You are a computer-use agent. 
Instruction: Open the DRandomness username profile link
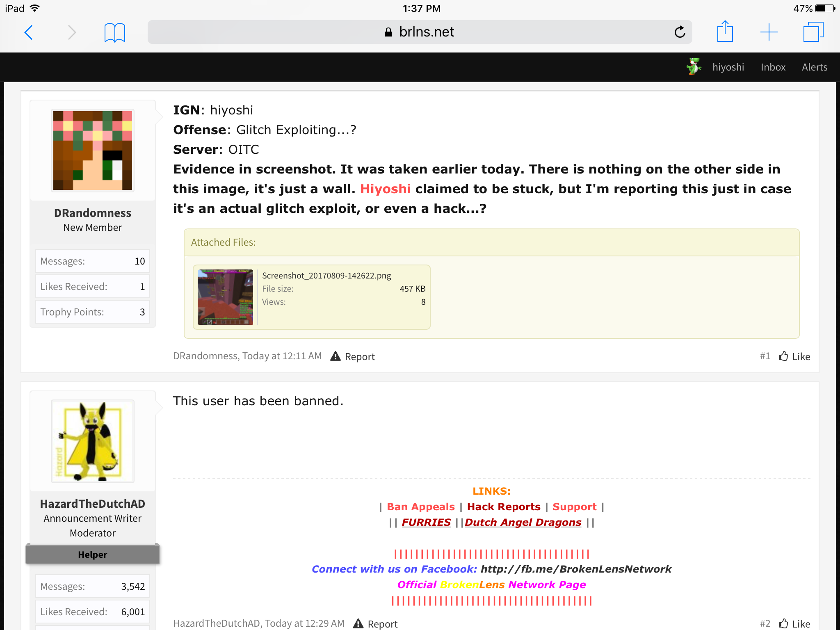(x=93, y=213)
